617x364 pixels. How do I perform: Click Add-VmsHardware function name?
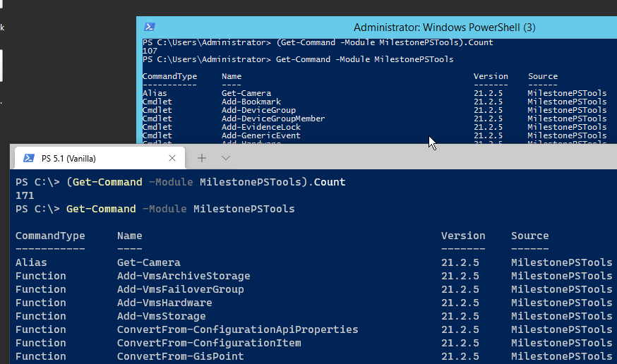click(164, 303)
